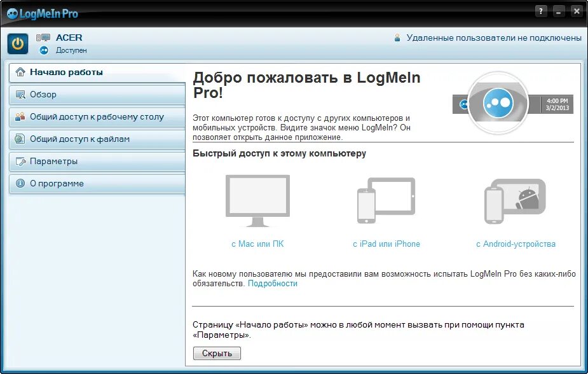This screenshot has height=374, width=588.
Task: Switch to the Обзор tab
Action: (x=97, y=95)
